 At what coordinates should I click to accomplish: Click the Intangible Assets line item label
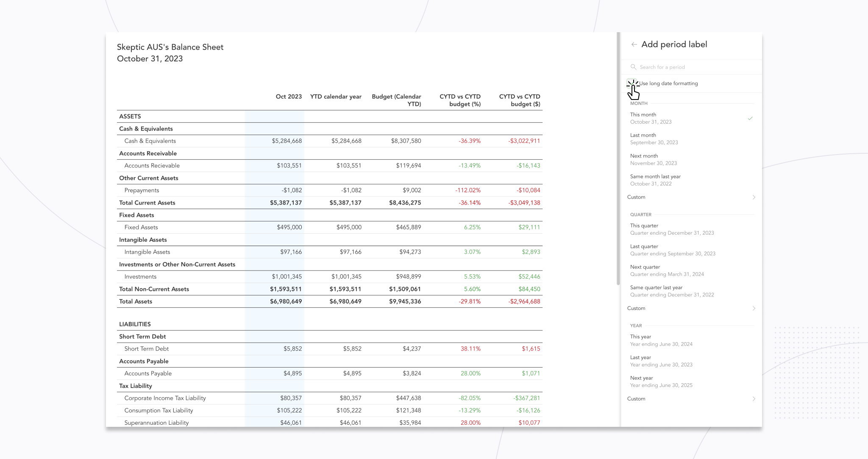coord(147,252)
